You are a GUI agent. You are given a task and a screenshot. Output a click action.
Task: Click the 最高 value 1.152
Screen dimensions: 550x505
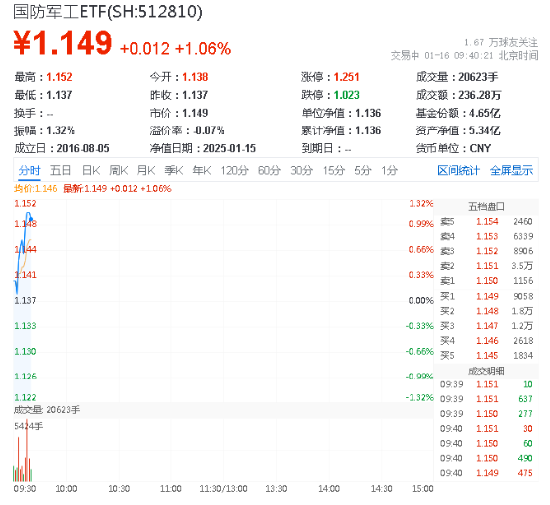pyautogui.click(x=59, y=77)
